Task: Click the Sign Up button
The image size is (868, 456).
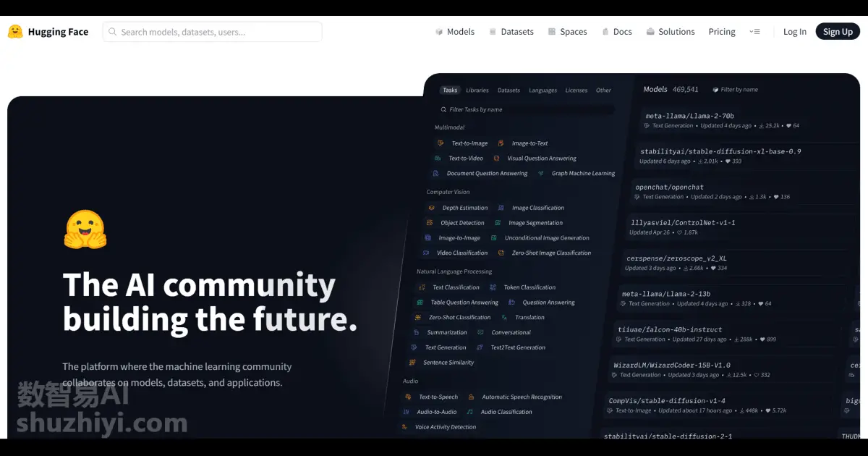Action: (838, 31)
